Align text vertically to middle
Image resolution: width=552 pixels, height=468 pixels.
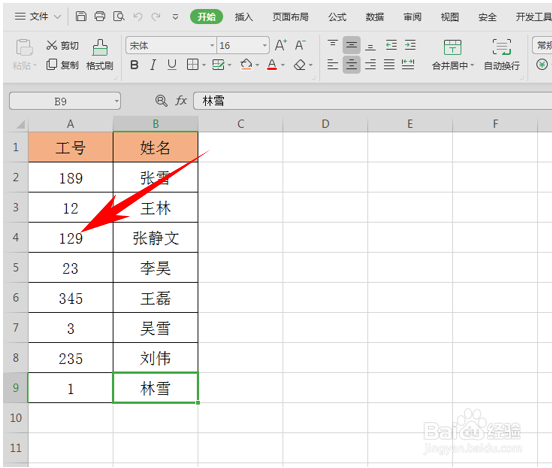pos(351,45)
